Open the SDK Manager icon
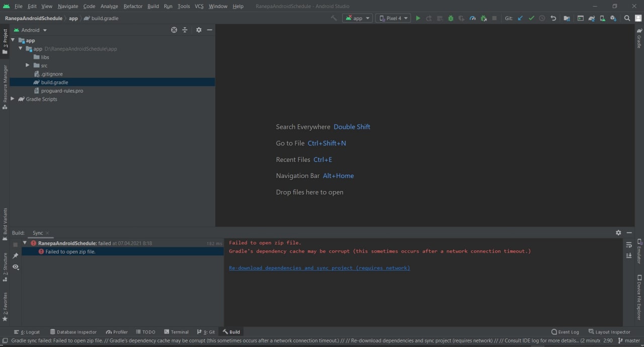This screenshot has width=644, height=347. [613, 18]
